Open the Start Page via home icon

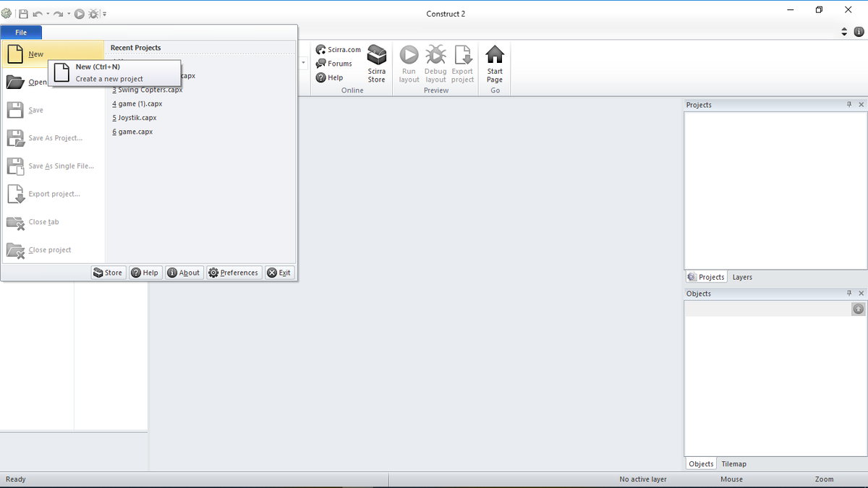coord(494,64)
